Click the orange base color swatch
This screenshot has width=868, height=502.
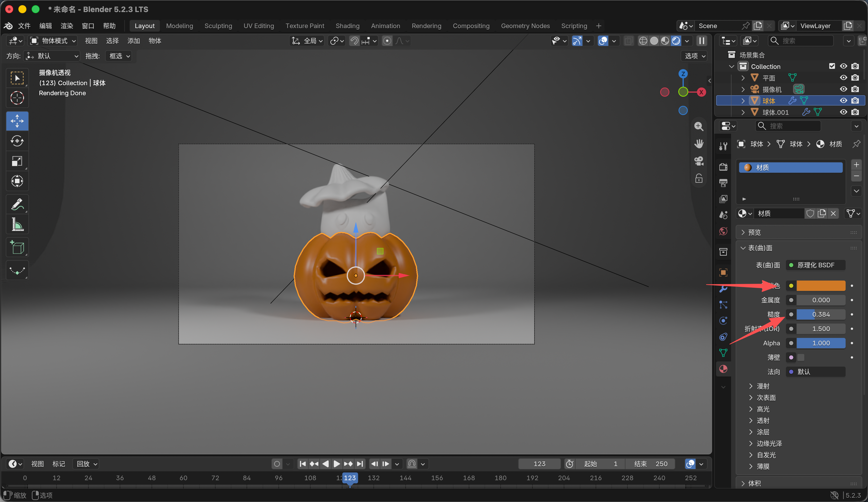821,285
